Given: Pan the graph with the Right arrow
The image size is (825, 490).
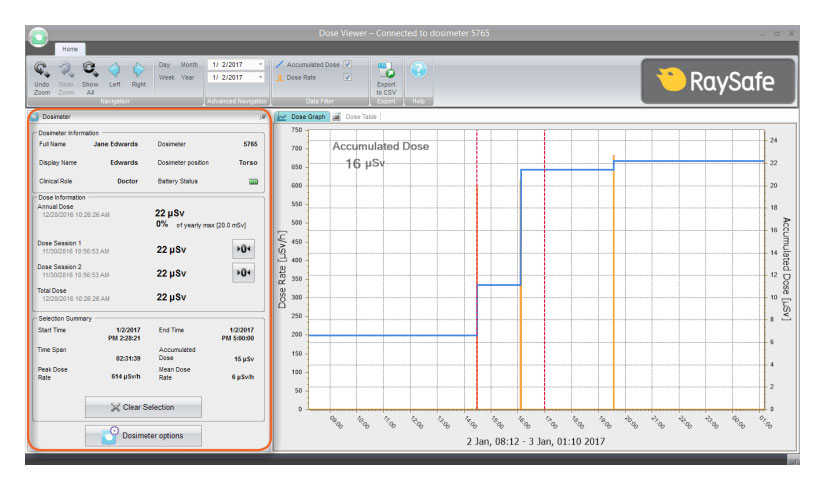Looking at the screenshot, I should (138, 70).
